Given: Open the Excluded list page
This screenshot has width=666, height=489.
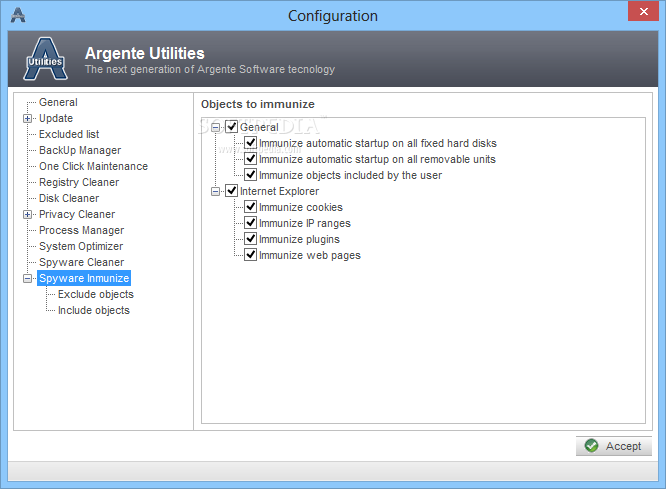Looking at the screenshot, I should coord(69,134).
